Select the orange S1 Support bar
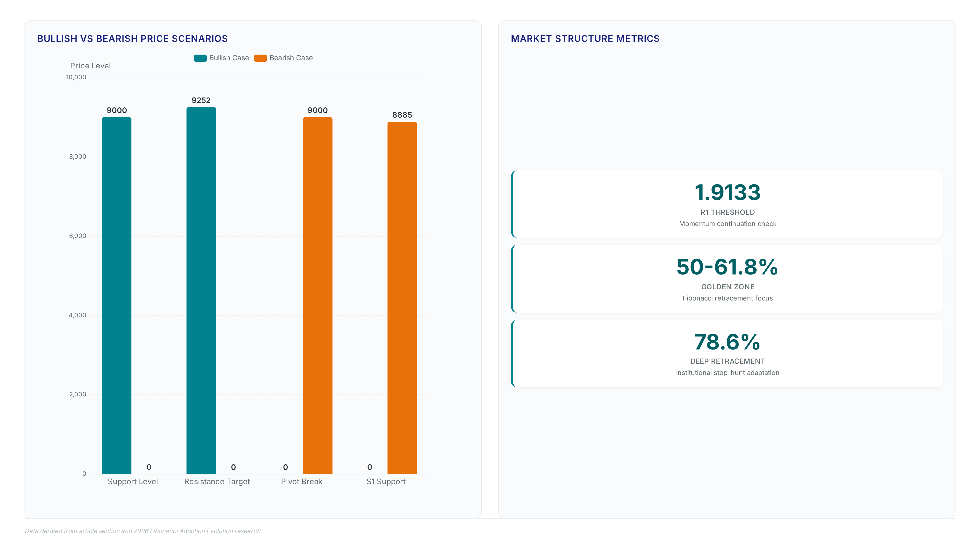This screenshot has width=980, height=551. coord(402,298)
